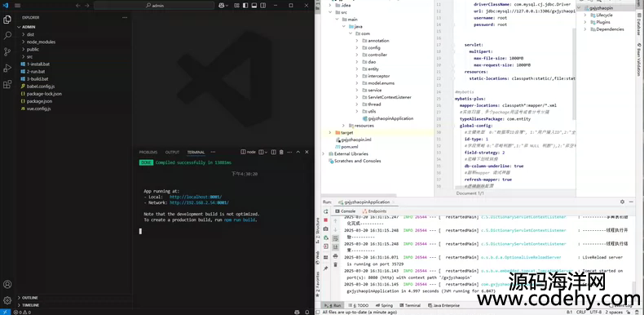Open Explorer more actions ellipsis
Screen dimensions: 644x315
[x=125, y=18]
